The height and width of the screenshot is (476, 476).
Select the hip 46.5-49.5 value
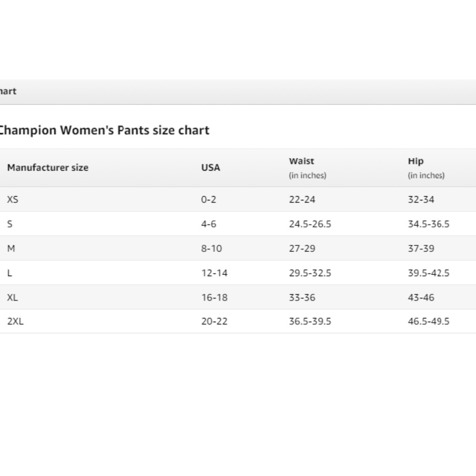(429, 321)
